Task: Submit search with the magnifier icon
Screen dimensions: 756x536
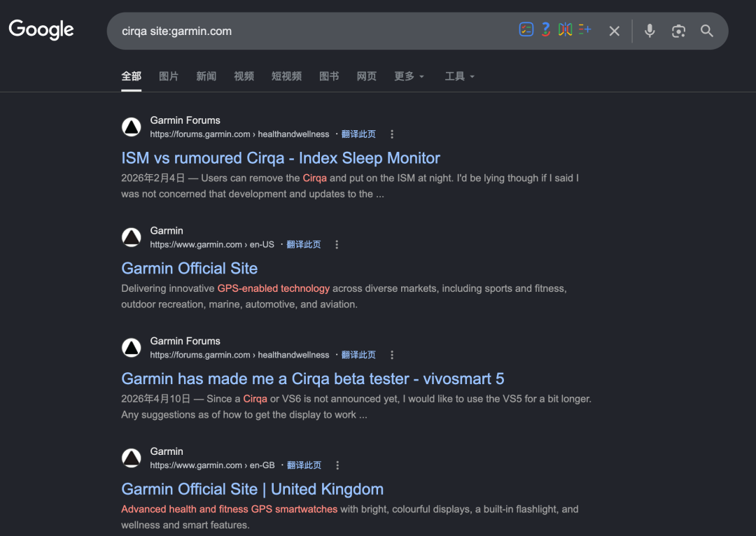Action: coord(707,31)
